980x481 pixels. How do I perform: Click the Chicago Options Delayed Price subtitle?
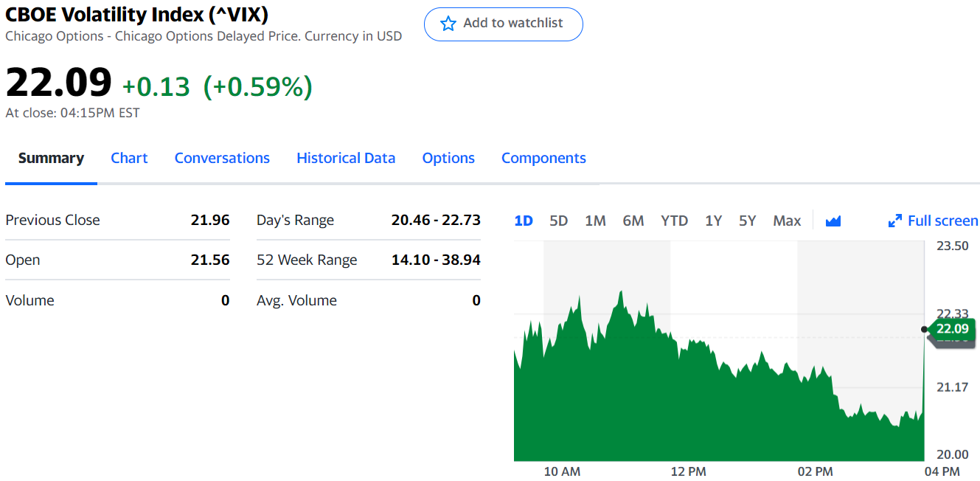coord(204,36)
